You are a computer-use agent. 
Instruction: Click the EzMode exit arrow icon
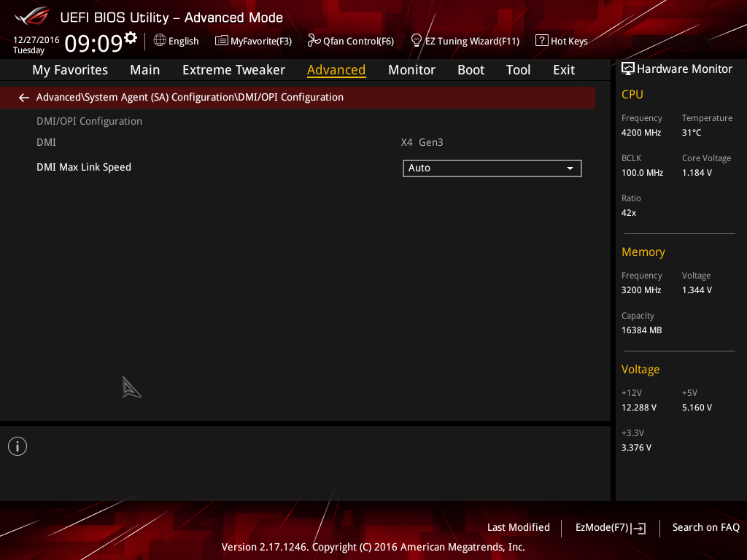pyautogui.click(x=638, y=528)
